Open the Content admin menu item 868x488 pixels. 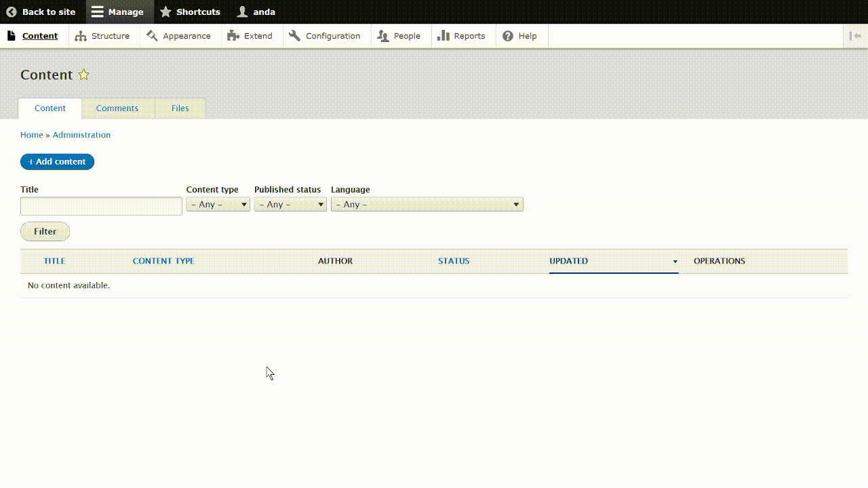click(x=33, y=36)
